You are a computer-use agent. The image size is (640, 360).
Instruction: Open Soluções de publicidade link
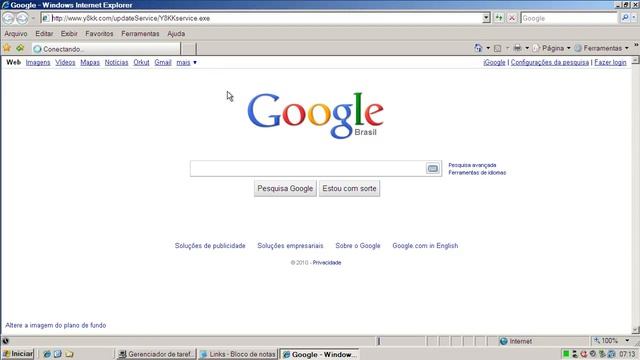[210, 246]
